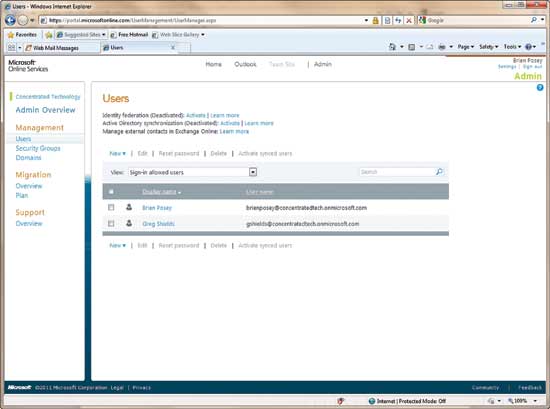Screen dimensions: 550x409
Task: Open Favorites star button
Action: click(x=22, y=35)
